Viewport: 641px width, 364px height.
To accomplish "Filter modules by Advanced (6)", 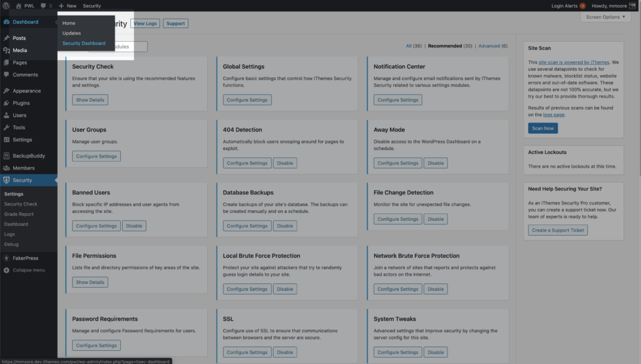I will 493,46.
